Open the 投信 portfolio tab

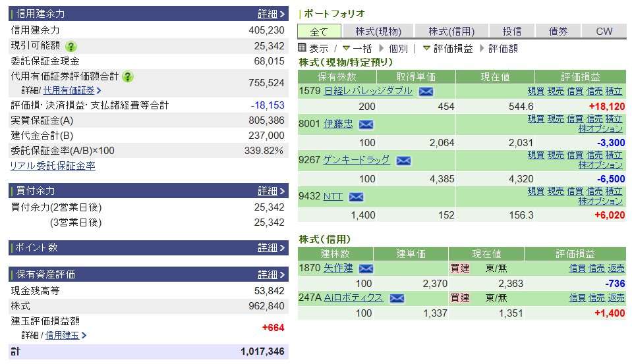tap(511, 31)
